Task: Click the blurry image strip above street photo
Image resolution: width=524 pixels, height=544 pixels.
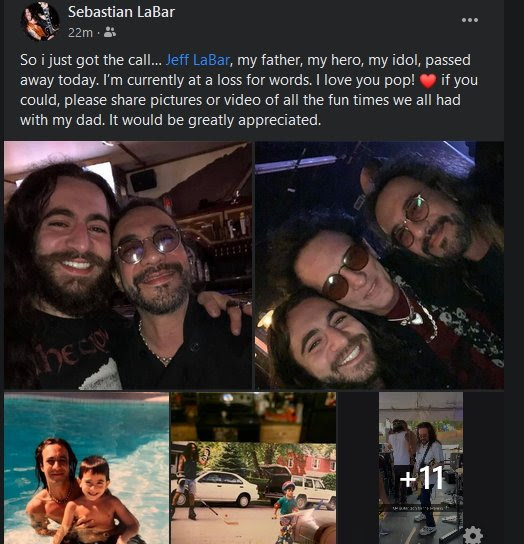Action: [x=253, y=417]
